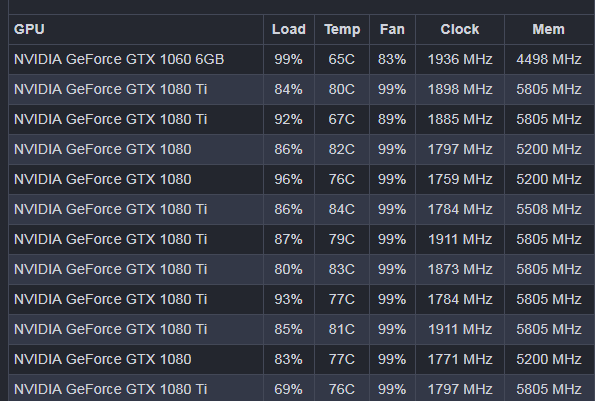Click the 82C temperature cell
The width and height of the screenshot is (595, 401).
[x=342, y=149]
